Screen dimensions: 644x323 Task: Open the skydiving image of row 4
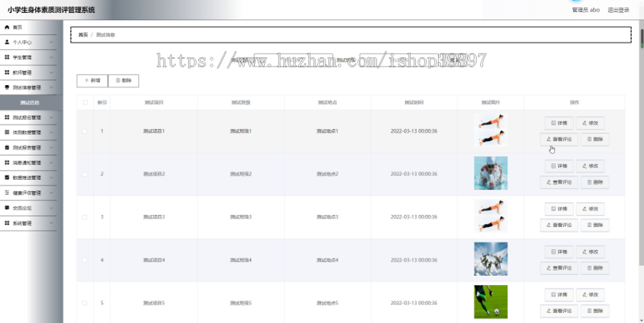[x=491, y=259]
